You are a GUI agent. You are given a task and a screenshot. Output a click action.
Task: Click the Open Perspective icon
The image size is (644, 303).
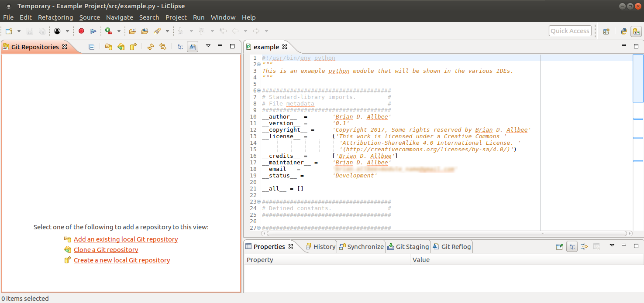(x=606, y=31)
